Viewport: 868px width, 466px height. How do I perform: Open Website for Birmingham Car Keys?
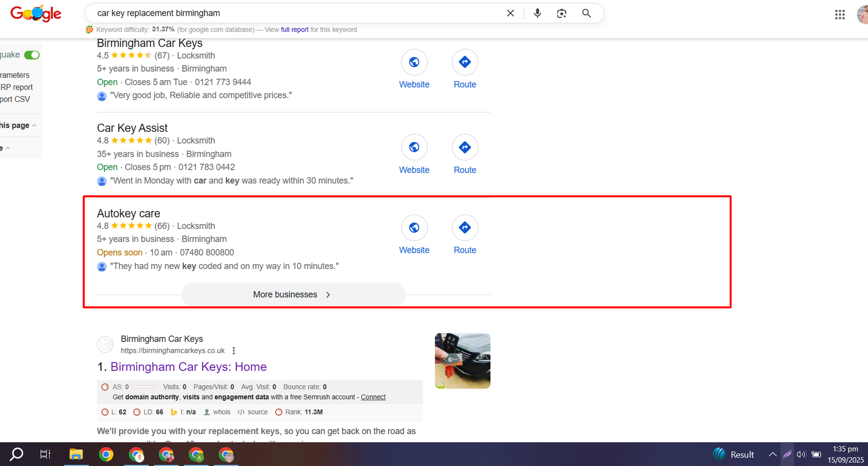414,62
